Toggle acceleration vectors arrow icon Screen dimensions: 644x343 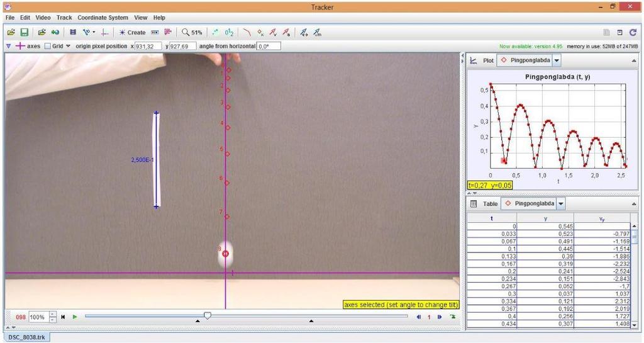[286, 32]
